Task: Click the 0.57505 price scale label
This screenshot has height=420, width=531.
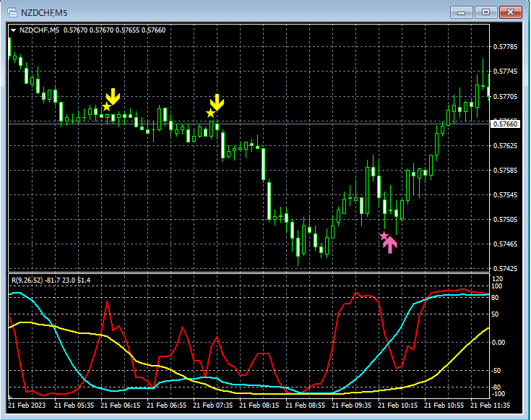Action: [505, 220]
